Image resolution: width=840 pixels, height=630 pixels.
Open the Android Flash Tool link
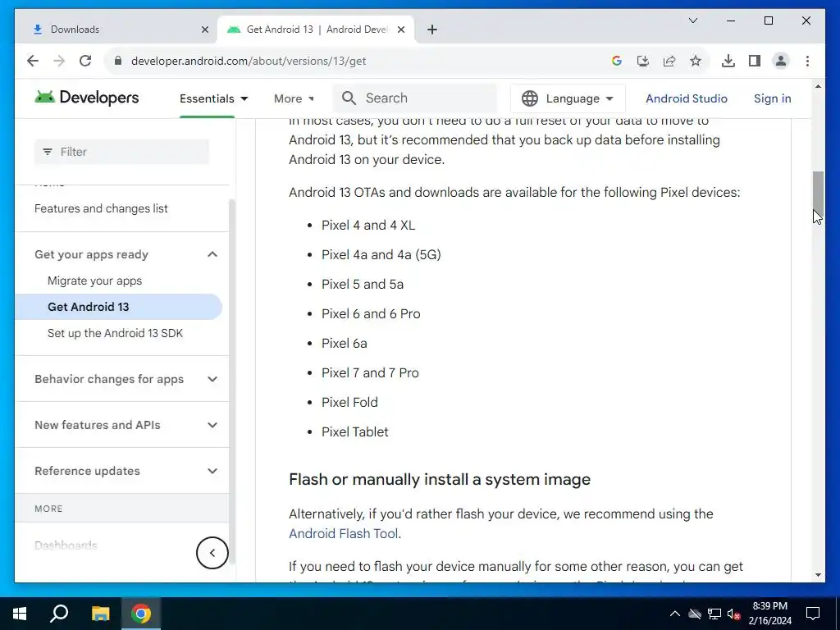[x=343, y=533]
